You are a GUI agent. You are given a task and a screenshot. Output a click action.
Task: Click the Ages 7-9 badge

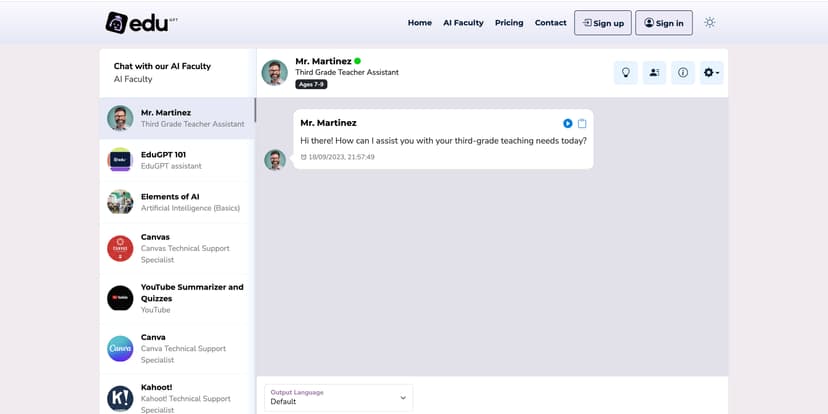point(311,84)
